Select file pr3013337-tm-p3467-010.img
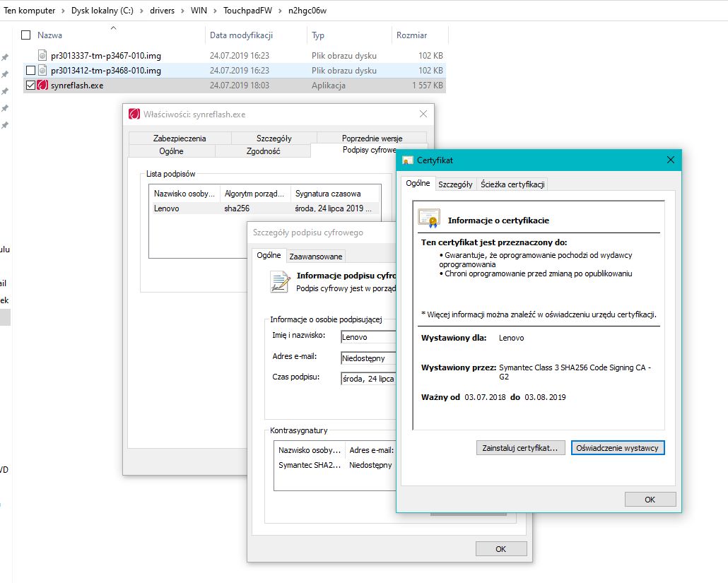Viewport: 728px width, 583px height. tap(106, 56)
